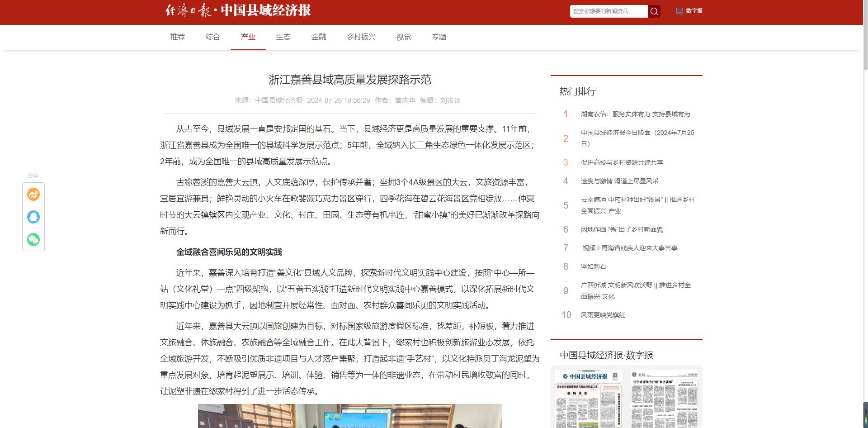Viewport: 868px width, 428px height.
Task: Open link 促进高校与乡村资源共建共享
Action: [x=623, y=162]
